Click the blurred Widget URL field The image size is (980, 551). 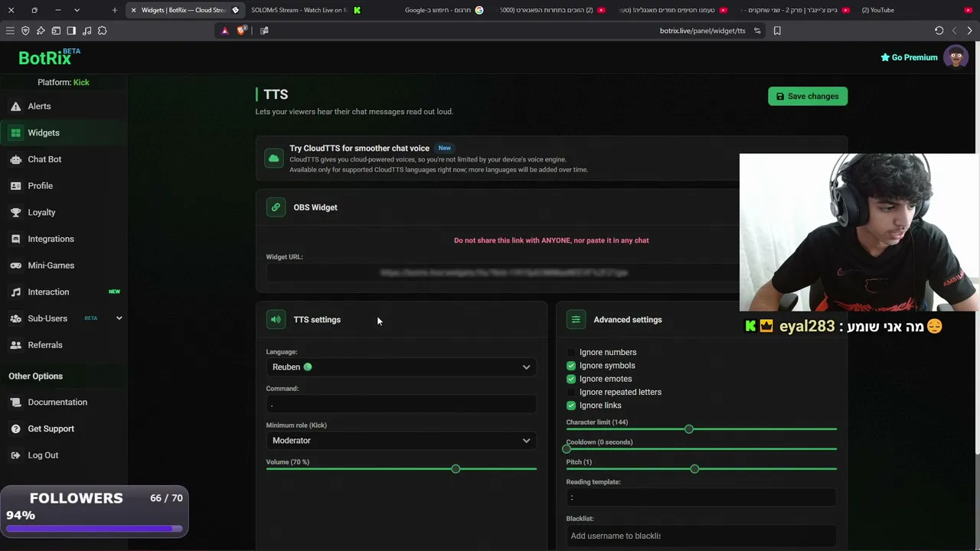pyautogui.click(x=503, y=272)
